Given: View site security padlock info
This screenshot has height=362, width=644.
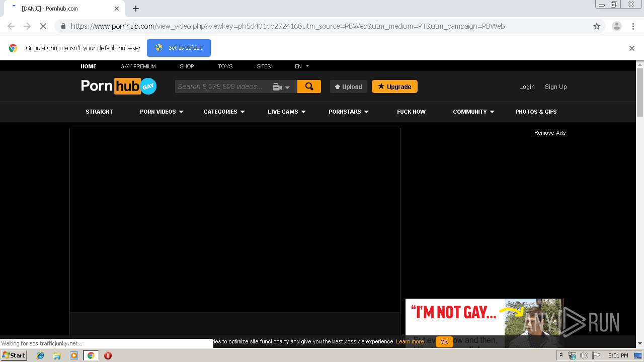Looking at the screenshot, I should pos(63,26).
